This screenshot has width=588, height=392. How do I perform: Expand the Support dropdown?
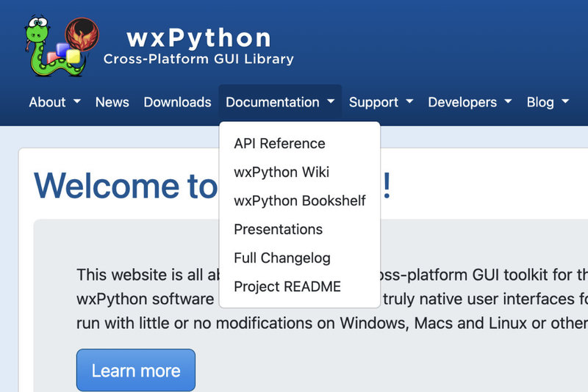click(381, 102)
